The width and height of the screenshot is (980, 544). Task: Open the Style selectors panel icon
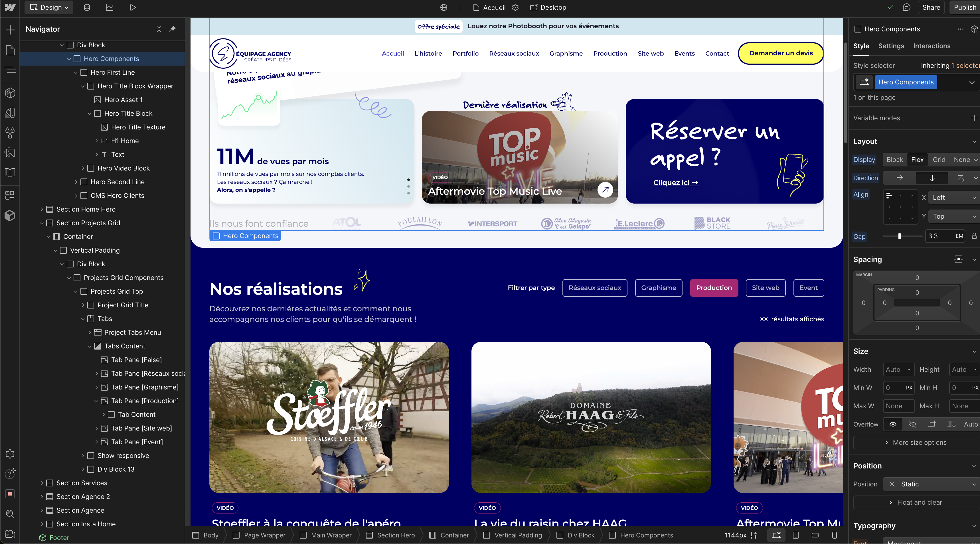[10, 113]
